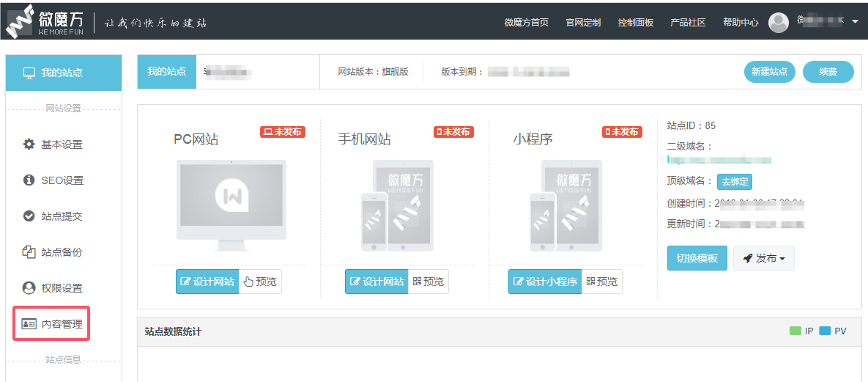Toggle the blue PV legend swatch

point(826,331)
